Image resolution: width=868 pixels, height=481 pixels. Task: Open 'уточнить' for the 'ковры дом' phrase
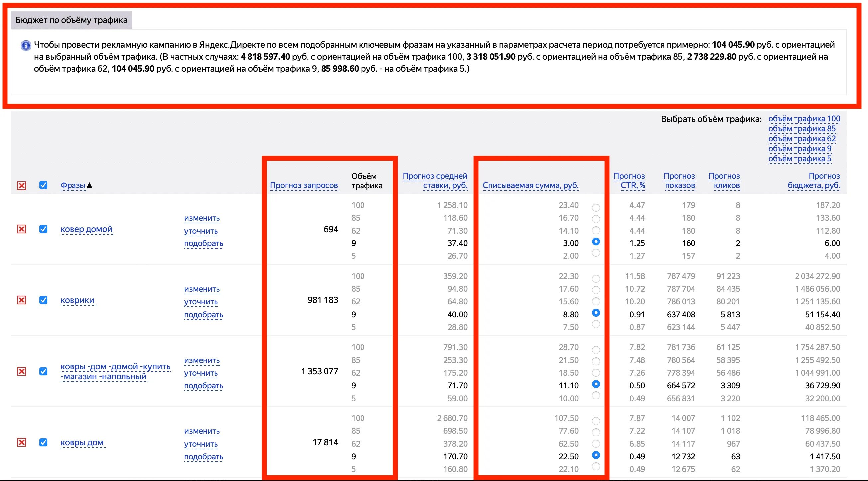tap(201, 444)
